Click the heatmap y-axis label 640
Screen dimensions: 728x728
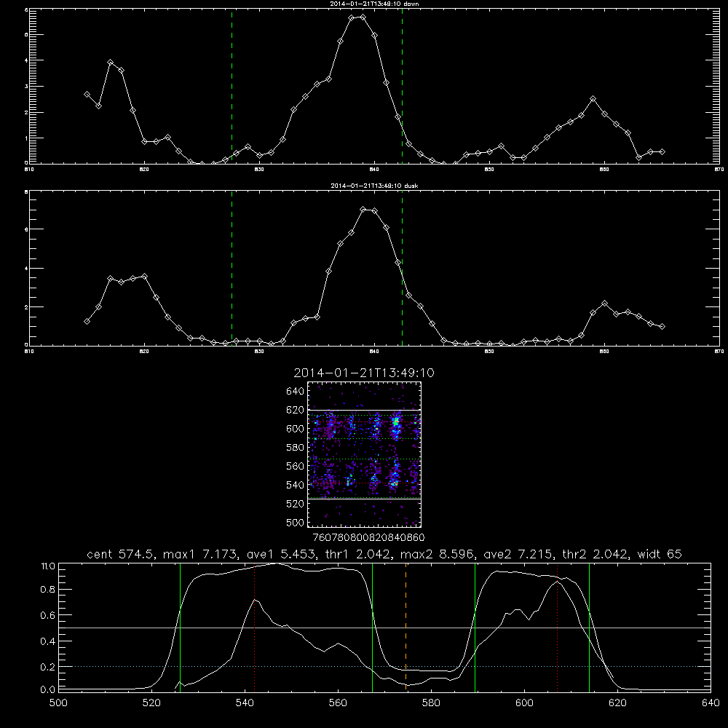point(296,392)
